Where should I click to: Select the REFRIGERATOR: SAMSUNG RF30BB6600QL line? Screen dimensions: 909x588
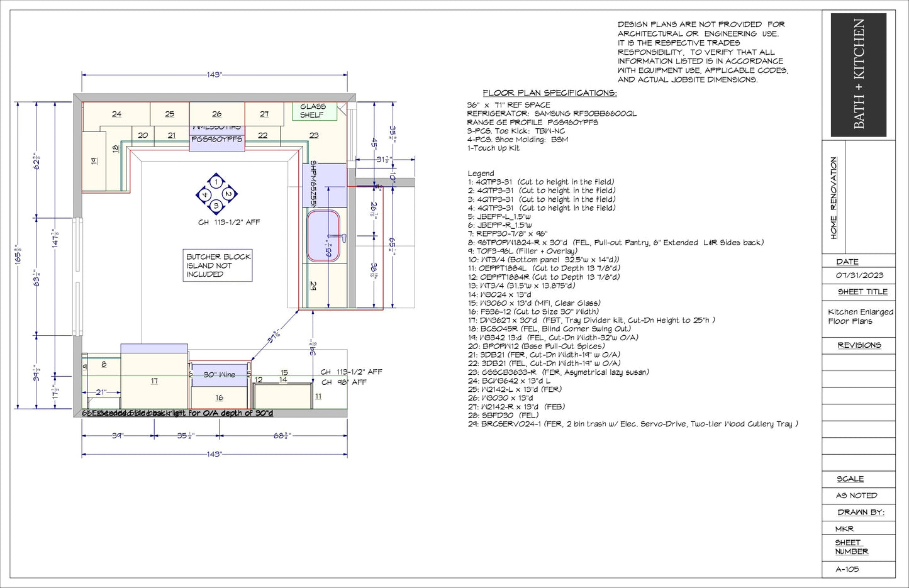[x=552, y=114]
